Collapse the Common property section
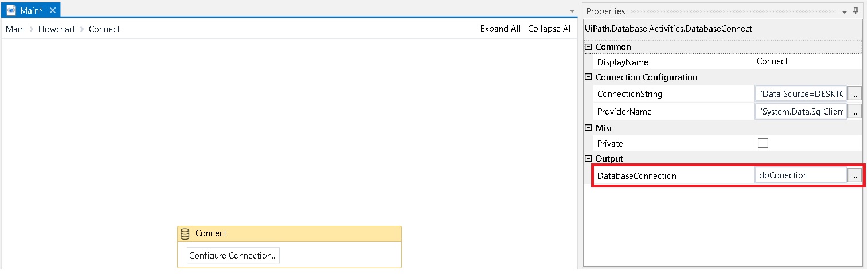868x274 pixels. tap(588, 47)
